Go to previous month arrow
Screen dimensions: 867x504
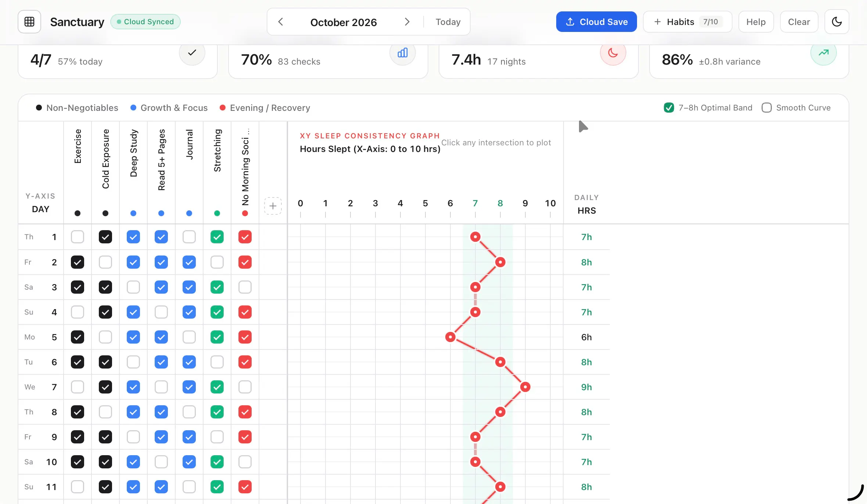pos(281,22)
